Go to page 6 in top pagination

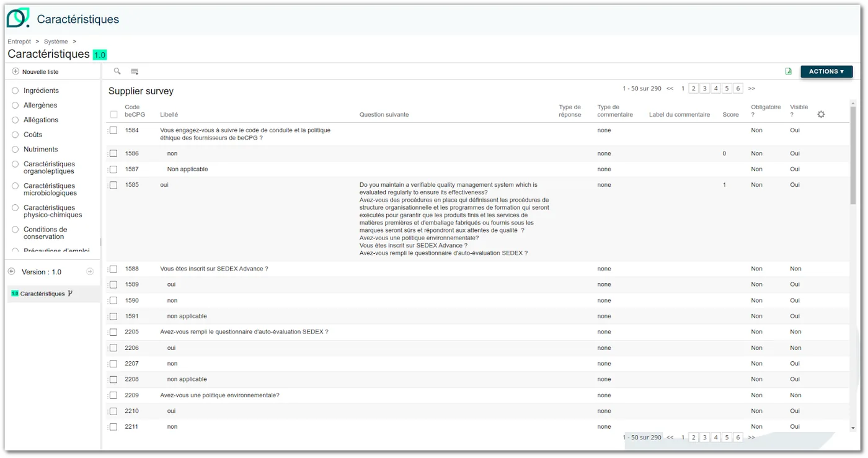738,89
